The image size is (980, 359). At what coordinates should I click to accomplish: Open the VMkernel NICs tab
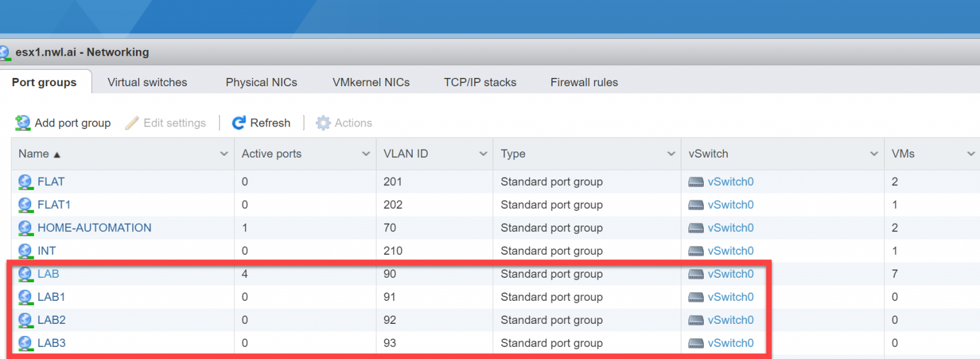click(371, 82)
